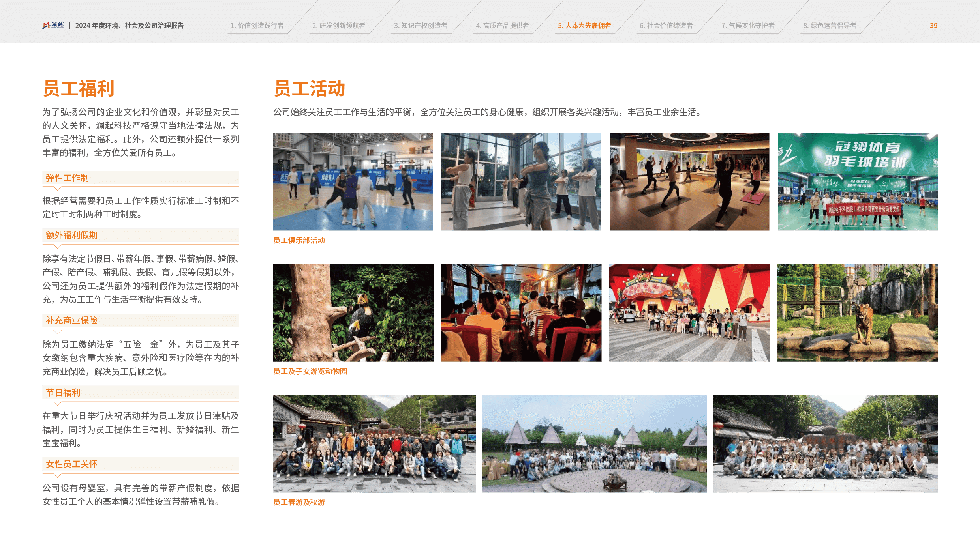Open tab 2. 研发创新领航者

pyautogui.click(x=339, y=26)
